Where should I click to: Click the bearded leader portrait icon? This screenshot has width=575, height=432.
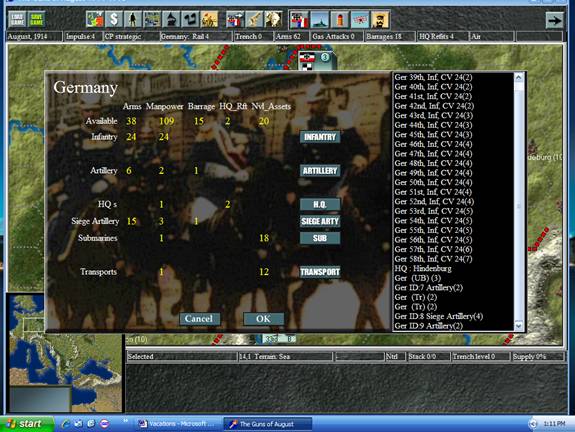[273, 19]
